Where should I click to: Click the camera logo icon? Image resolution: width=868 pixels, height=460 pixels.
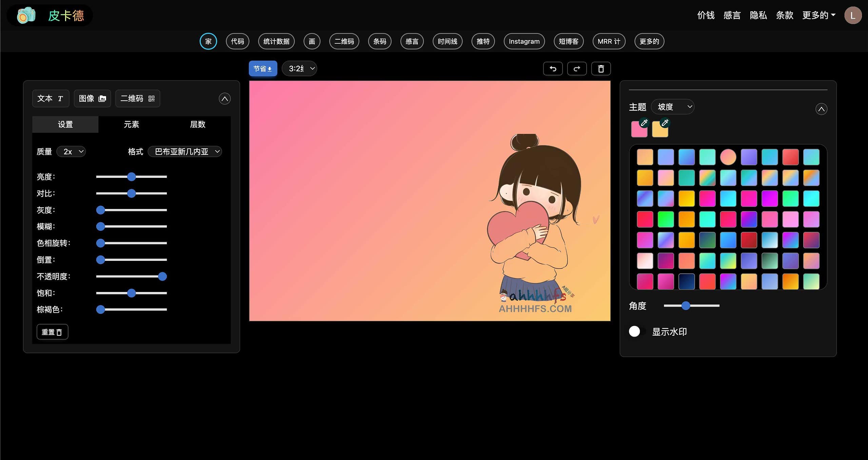coord(26,15)
